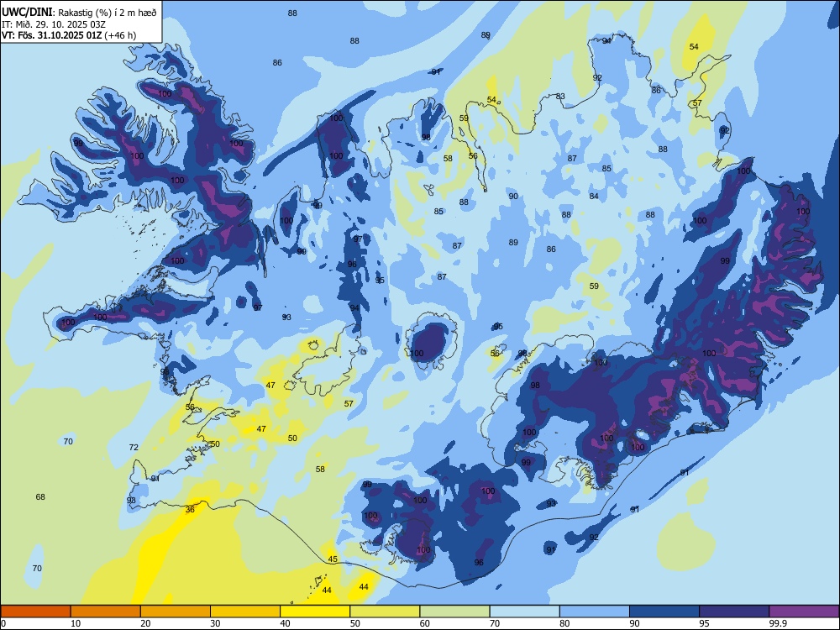
Task: Click the 'UWC/DINI' model title
Action: click(x=28, y=12)
